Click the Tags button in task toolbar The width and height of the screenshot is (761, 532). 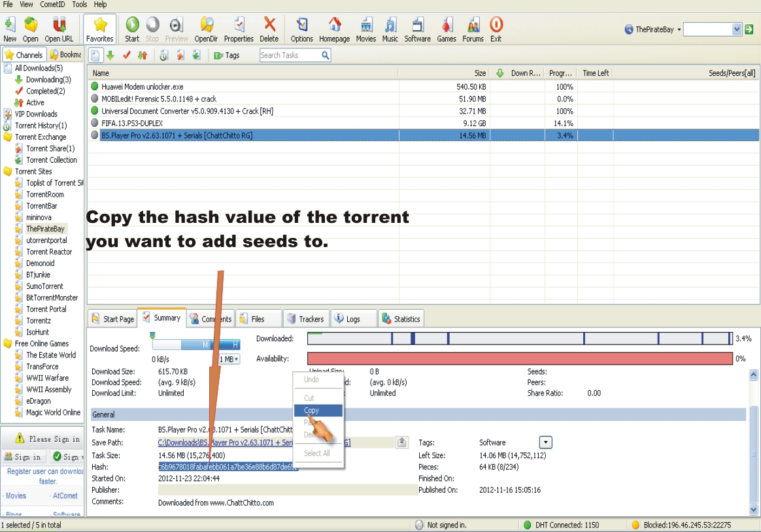[x=227, y=56]
